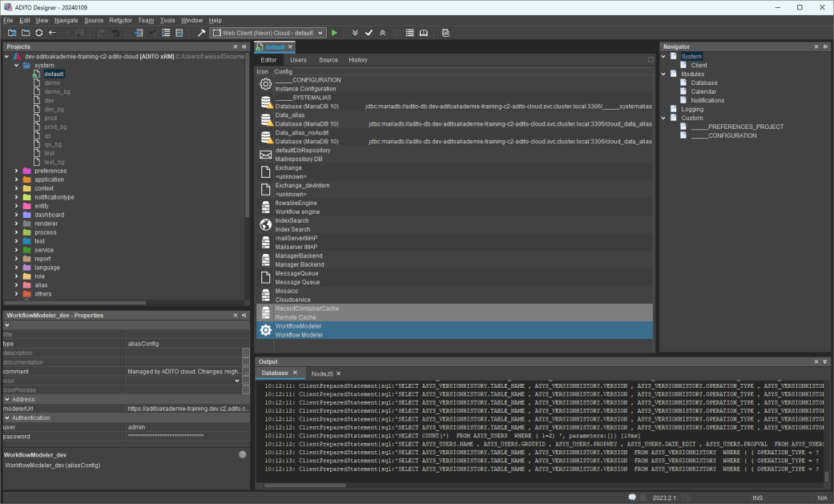Click the round help icon in the Properties description area
The width and height of the screenshot is (834, 504).
point(242,454)
